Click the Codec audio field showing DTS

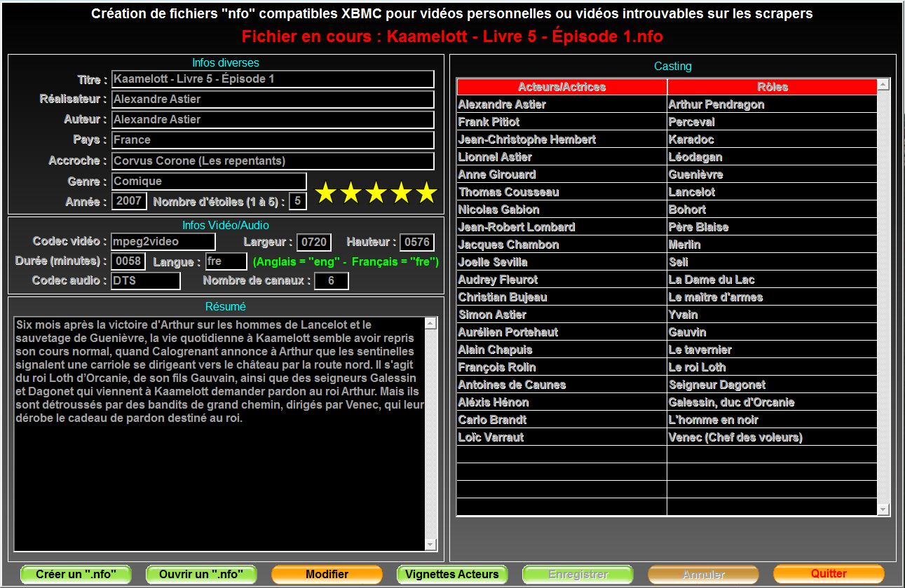pos(146,281)
